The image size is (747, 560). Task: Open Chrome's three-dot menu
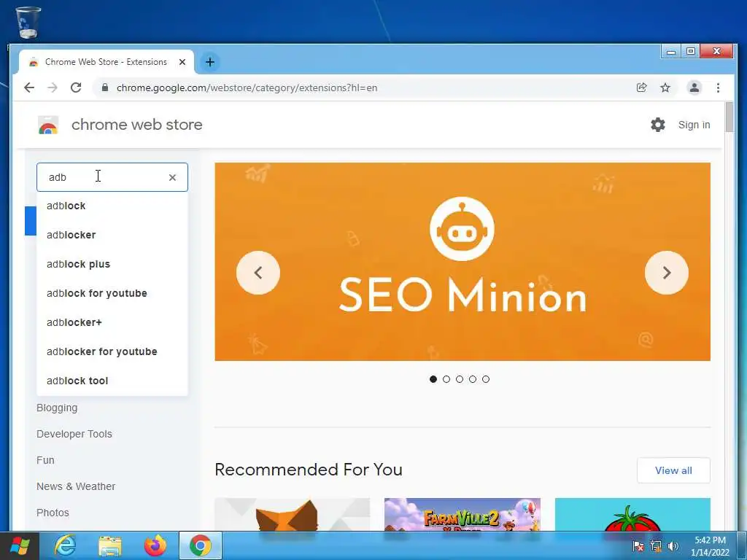[718, 87]
